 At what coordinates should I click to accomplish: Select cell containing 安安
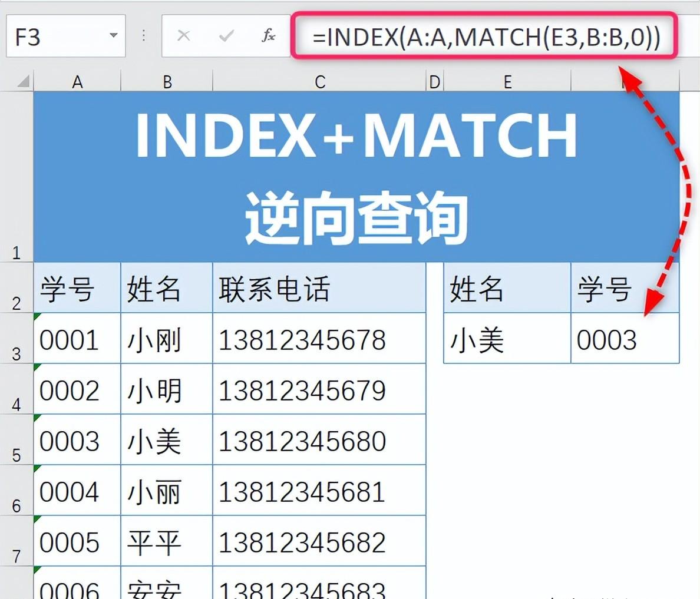tap(167, 583)
